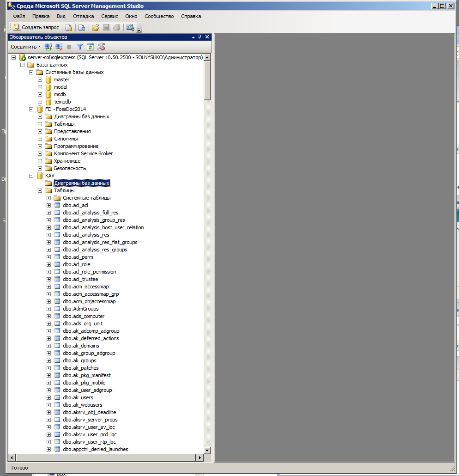
Task: Click the dbo.acl_acl table icon
Action: click(57, 205)
